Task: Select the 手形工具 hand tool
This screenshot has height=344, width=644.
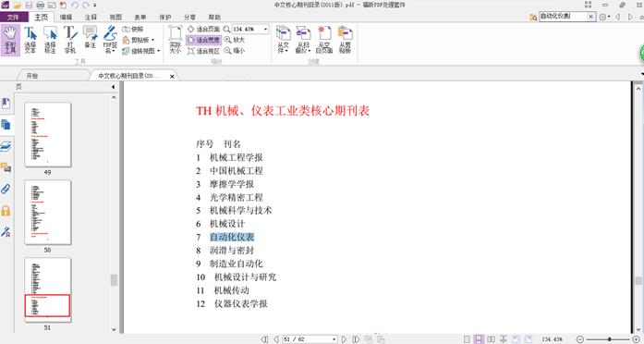Action: tap(10, 40)
